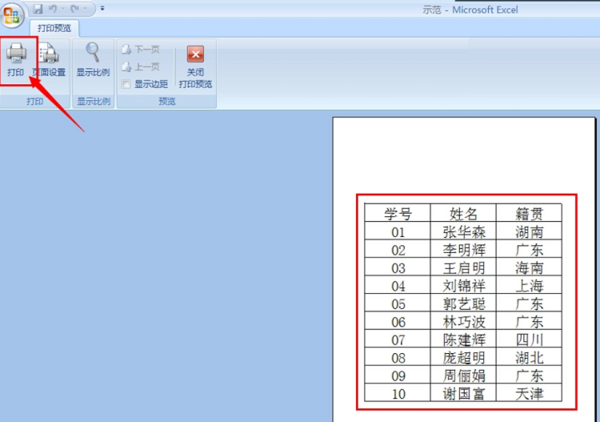Click the name 刘锦祥
The width and height of the screenshot is (600, 422).
(463, 285)
